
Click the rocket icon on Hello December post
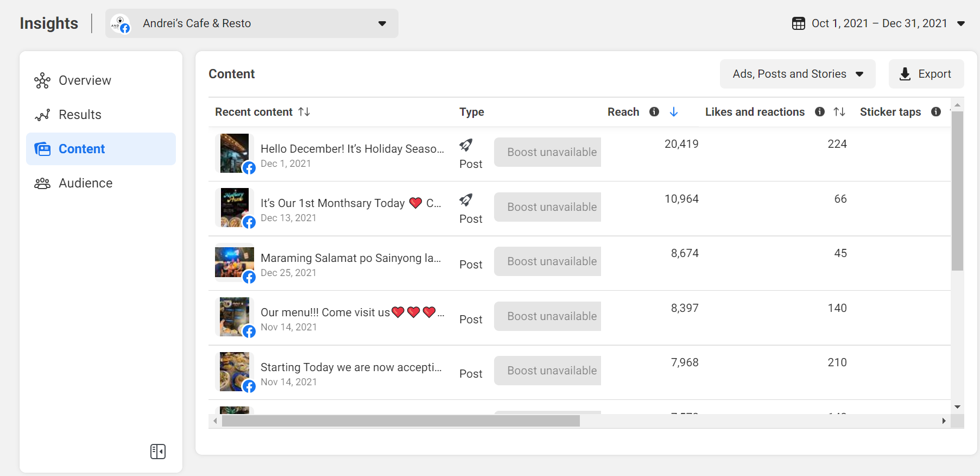pyautogui.click(x=466, y=145)
